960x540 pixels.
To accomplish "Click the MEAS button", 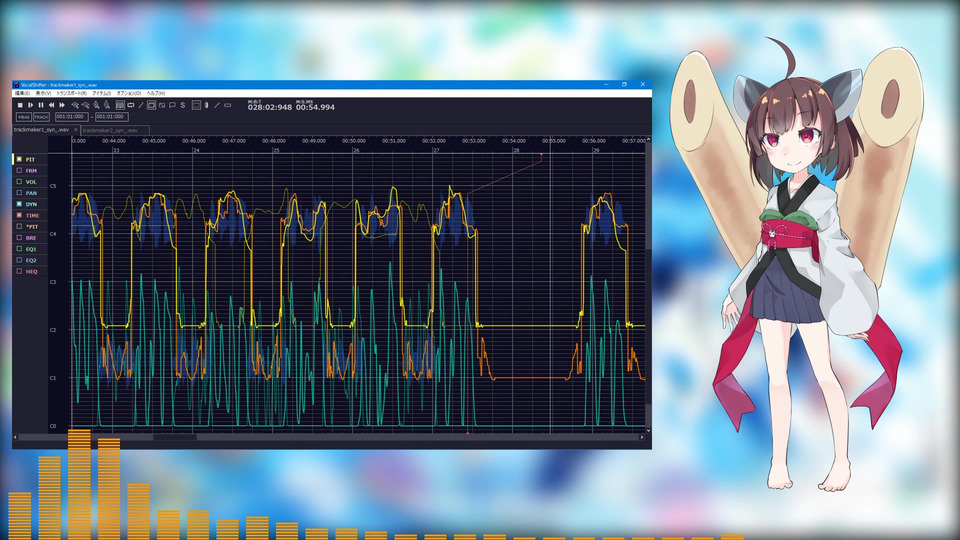I will 24,117.
